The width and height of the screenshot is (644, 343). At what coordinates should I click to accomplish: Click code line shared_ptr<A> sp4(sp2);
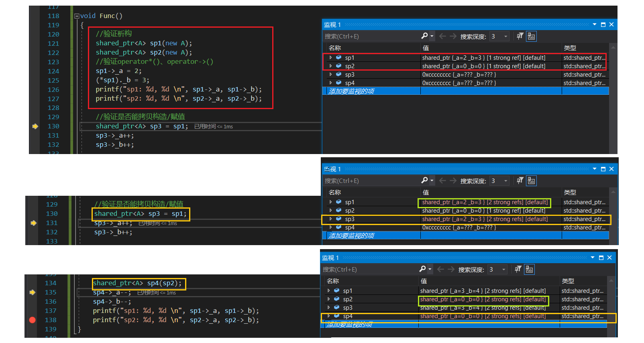[x=137, y=283]
